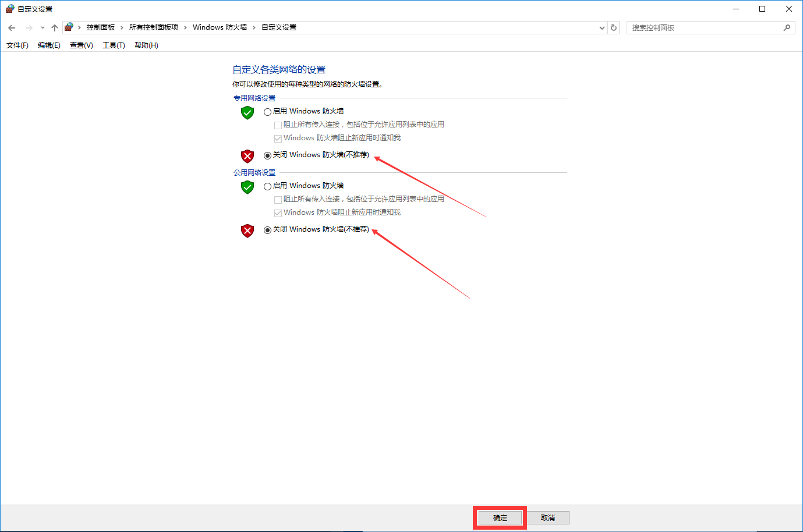
Task: Maximize the 自定义设置 window
Action: click(x=762, y=9)
